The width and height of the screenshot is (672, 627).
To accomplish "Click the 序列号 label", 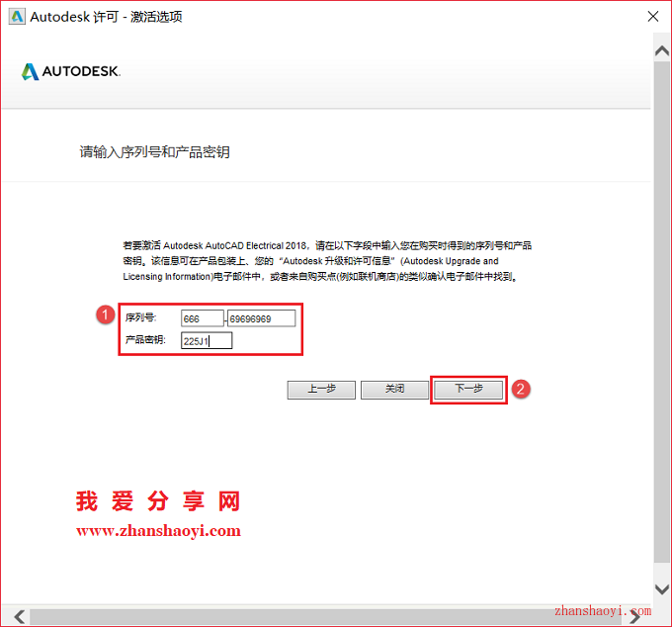I will tap(141, 317).
